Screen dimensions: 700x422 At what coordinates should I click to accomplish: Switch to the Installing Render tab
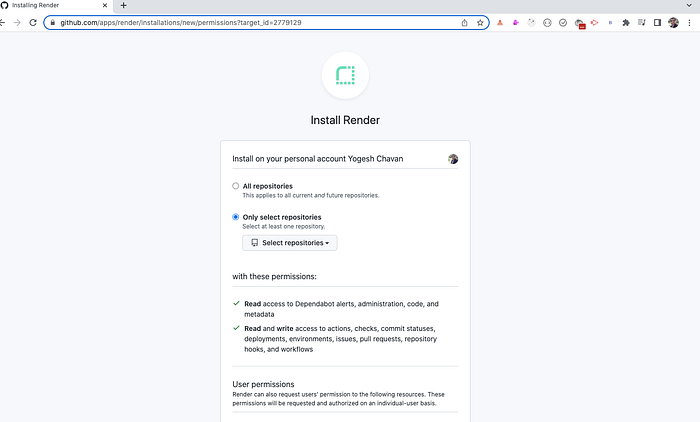click(53, 6)
